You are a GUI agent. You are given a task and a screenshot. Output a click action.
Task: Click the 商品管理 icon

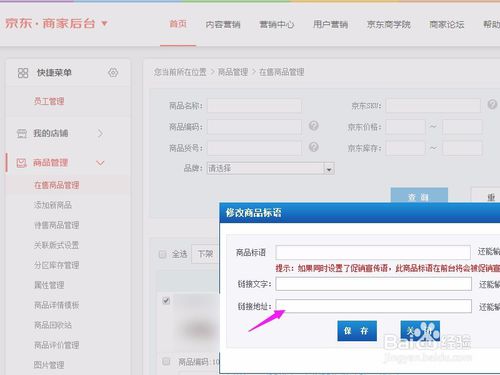[22, 163]
